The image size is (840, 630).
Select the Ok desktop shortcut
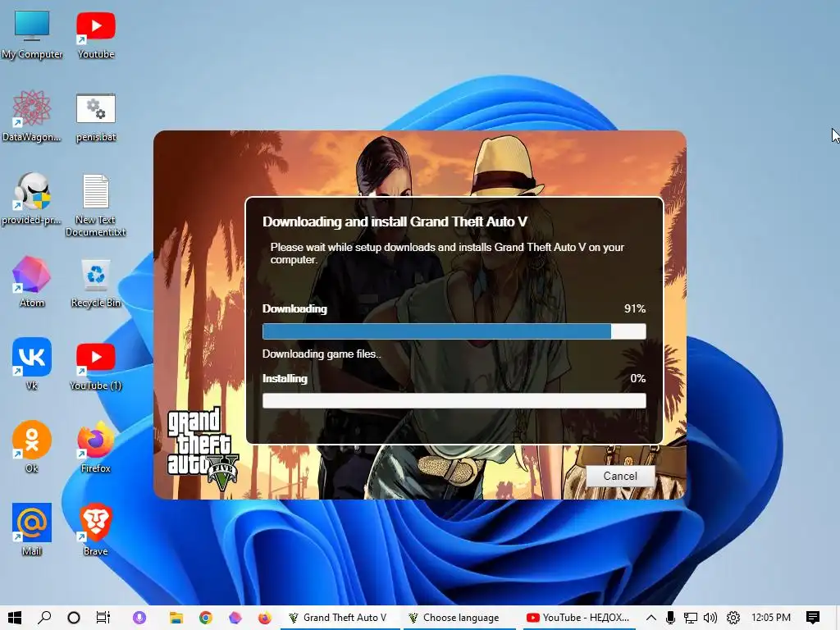click(32, 447)
